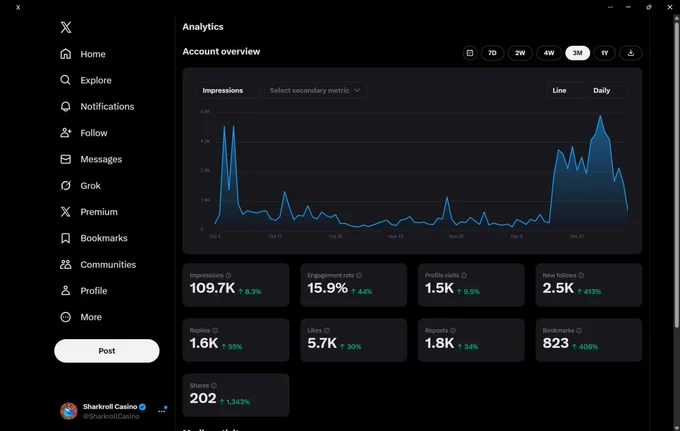This screenshot has height=431, width=680.
Task: Open the Follow section
Action: [x=94, y=133]
